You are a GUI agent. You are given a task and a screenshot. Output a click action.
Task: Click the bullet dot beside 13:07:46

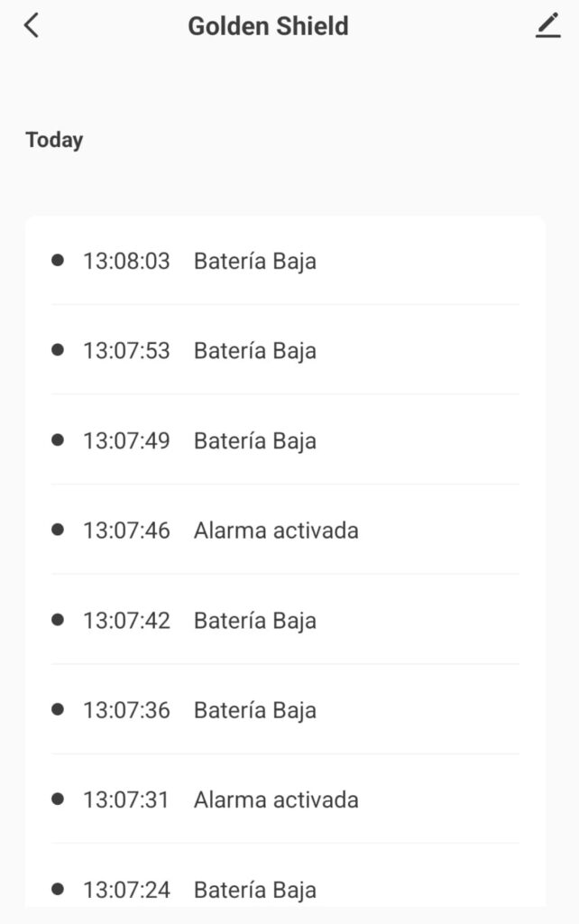[x=59, y=530]
